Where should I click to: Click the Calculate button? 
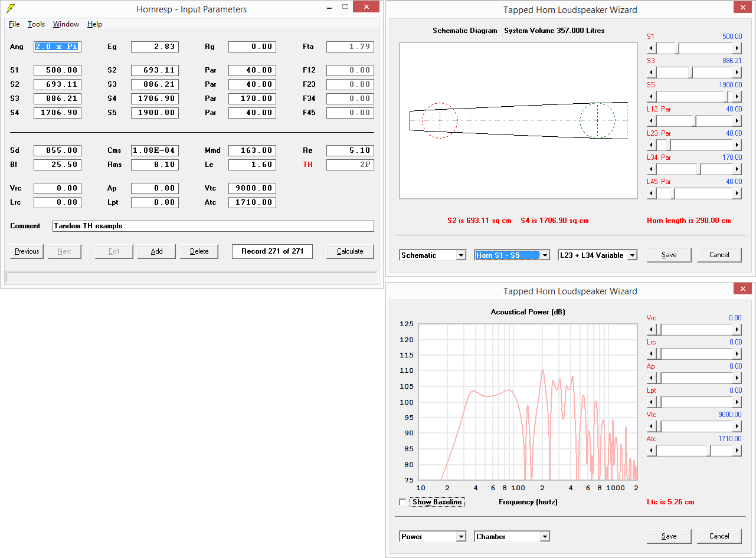[350, 251]
